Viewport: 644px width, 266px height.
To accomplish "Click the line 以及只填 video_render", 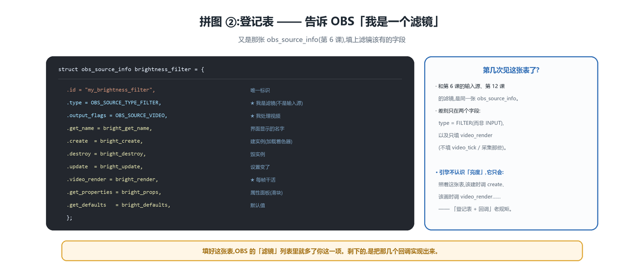I will 466,136.
